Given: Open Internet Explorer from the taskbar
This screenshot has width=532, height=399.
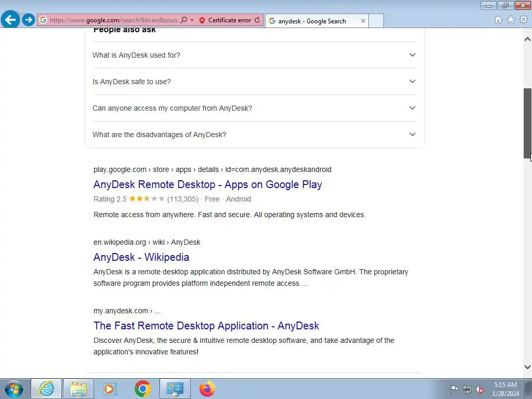Looking at the screenshot, I should pos(46,389).
